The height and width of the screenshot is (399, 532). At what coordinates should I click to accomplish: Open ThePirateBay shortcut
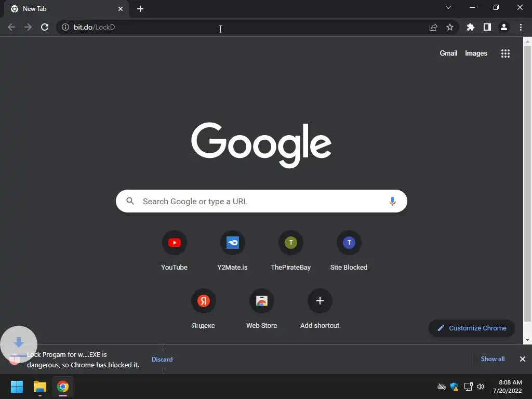[x=291, y=251]
